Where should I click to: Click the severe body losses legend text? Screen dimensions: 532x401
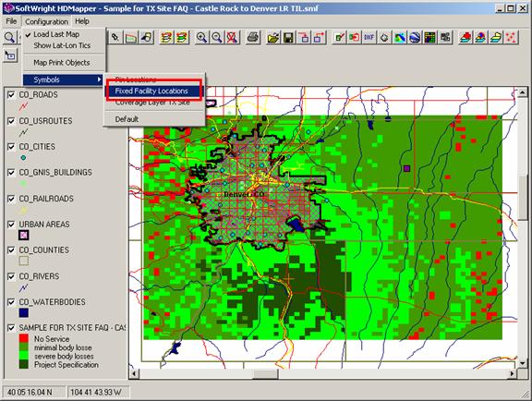pos(64,356)
